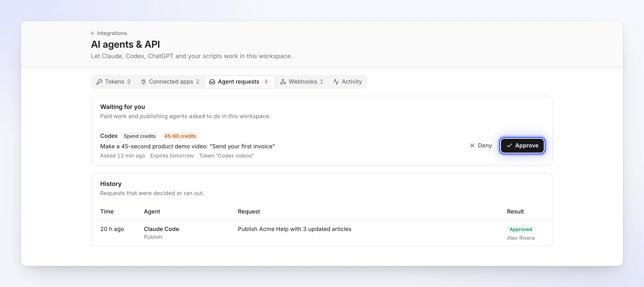Image resolution: width=644 pixels, height=287 pixels.
Task: Click 'Publish Acme Help' request cell
Action: coord(294,229)
